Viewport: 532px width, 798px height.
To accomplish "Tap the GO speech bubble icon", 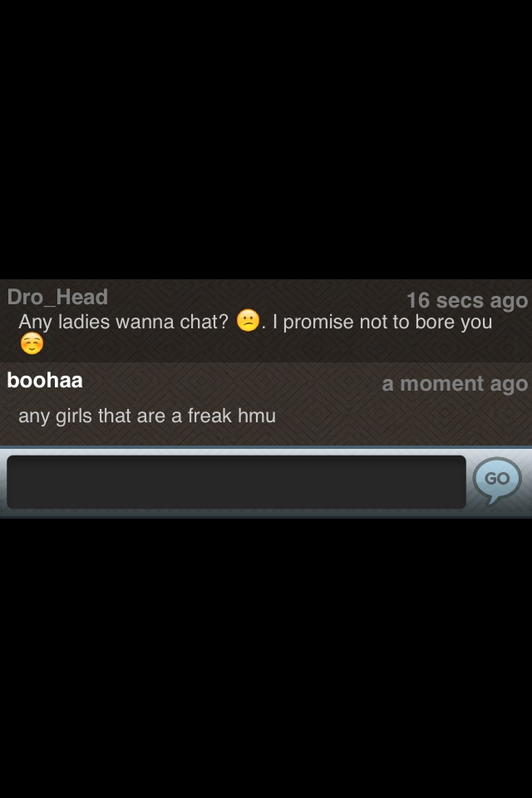I will tap(497, 479).
